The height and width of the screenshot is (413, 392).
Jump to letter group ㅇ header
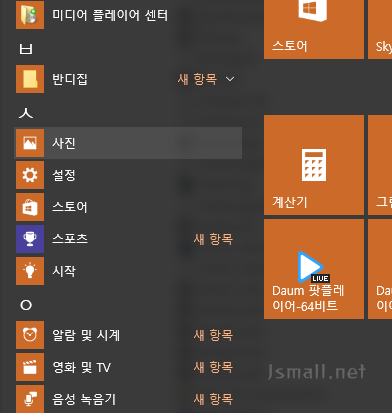click(x=26, y=305)
